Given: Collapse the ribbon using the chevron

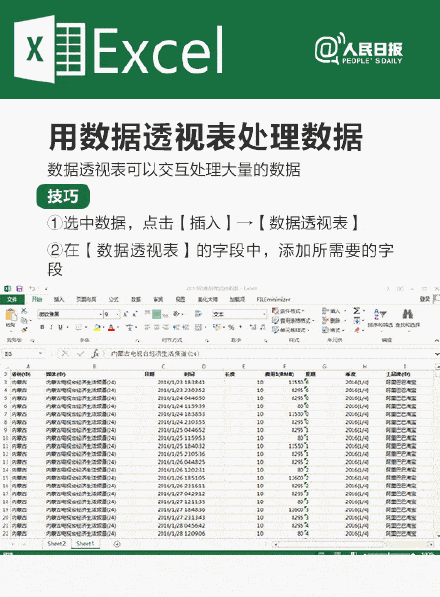Looking at the screenshot, I should 436,340.
